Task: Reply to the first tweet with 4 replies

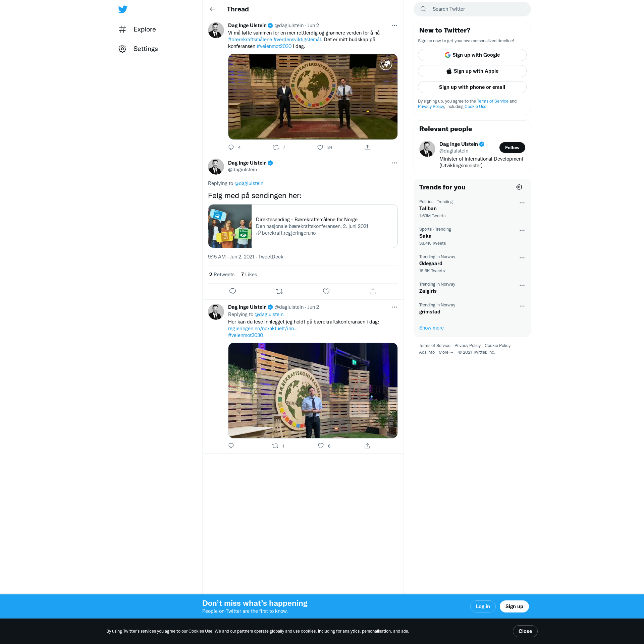Action: click(231, 148)
